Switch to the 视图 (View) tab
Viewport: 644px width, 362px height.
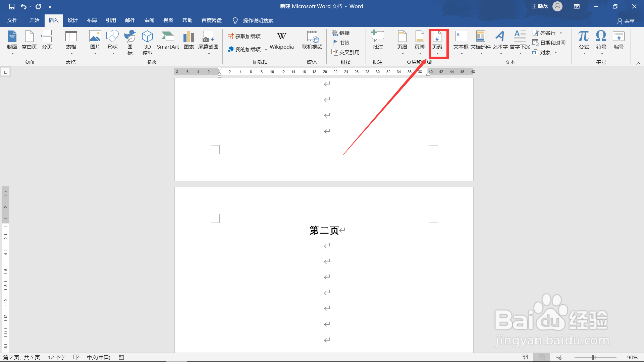(x=168, y=20)
